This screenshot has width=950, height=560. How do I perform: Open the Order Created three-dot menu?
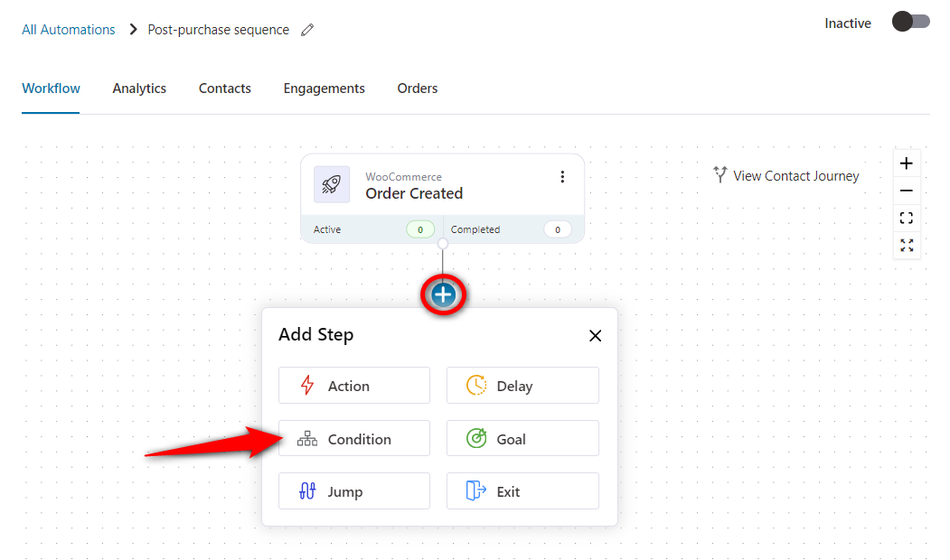tap(562, 177)
